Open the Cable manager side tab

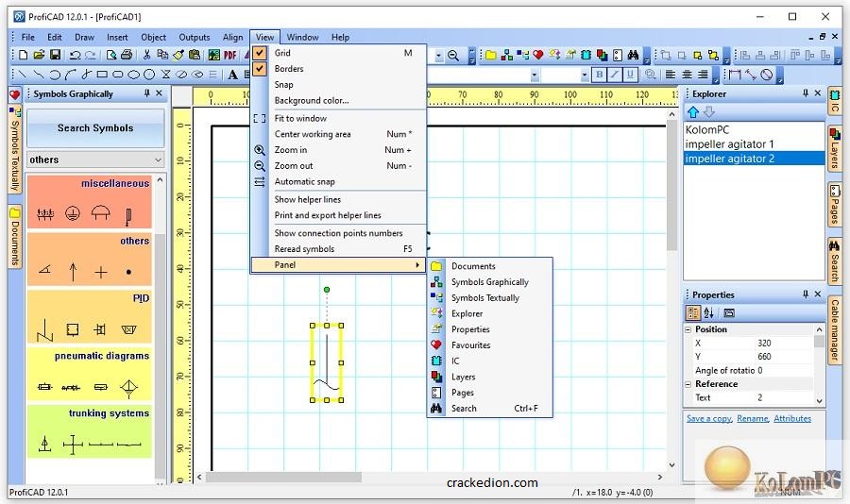[x=835, y=330]
